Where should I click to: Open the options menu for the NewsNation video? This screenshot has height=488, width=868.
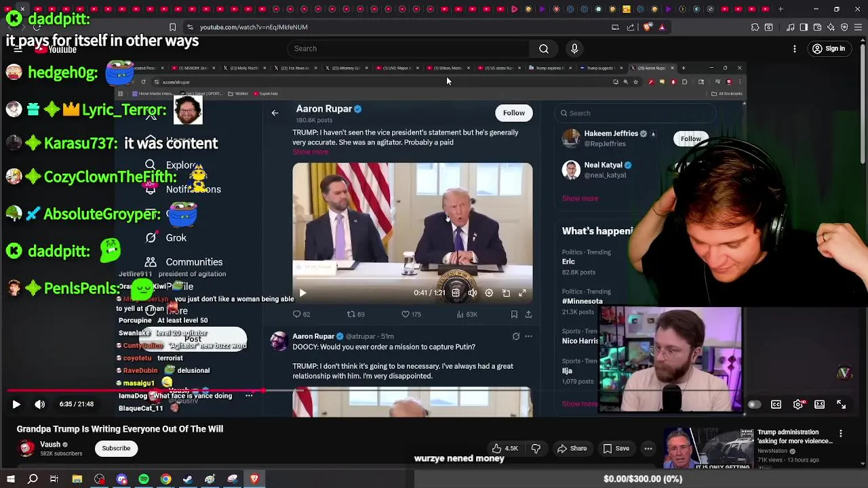click(841, 434)
